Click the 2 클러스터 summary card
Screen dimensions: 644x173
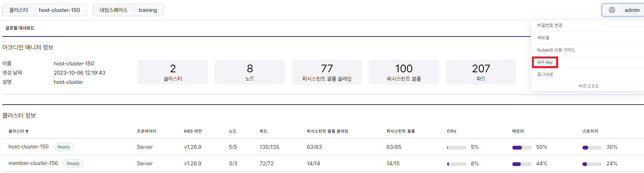[173, 72]
